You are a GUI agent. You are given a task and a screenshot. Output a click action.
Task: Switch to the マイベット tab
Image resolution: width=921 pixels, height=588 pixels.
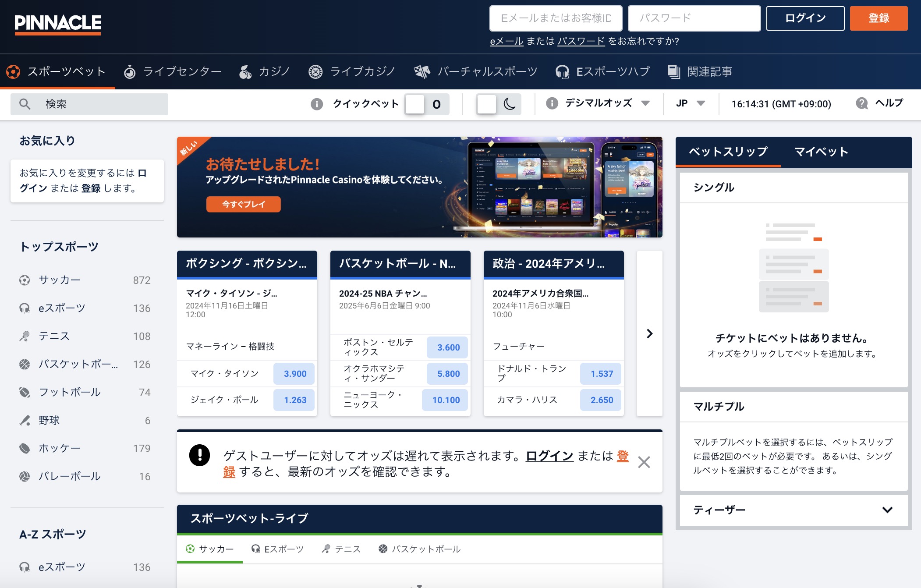click(x=822, y=152)
